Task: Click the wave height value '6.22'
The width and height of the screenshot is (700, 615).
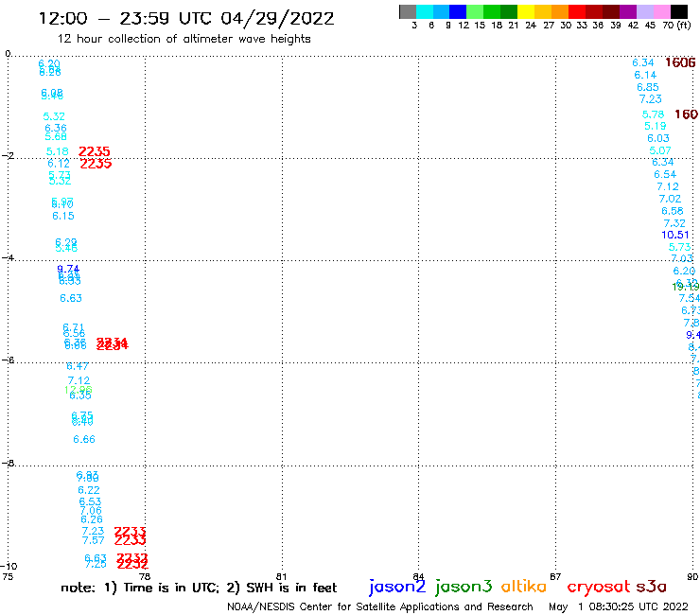Action: [x=88, y=490]
